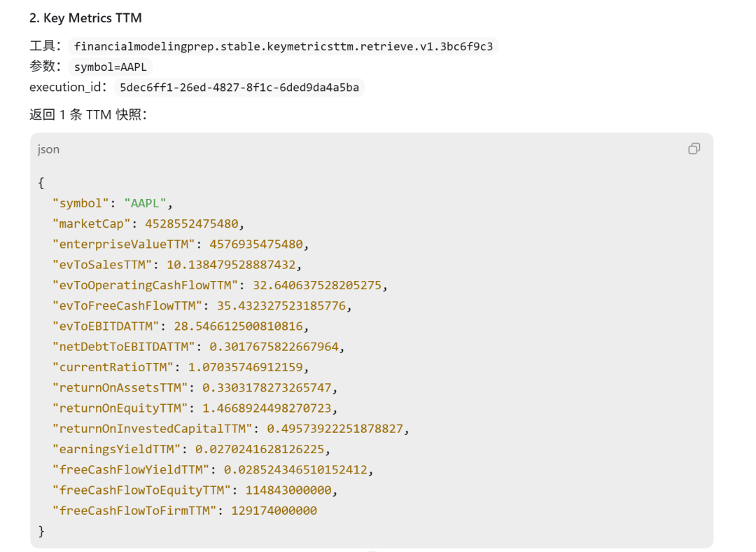Click the enterpriseValueTTM key
The height and width of the screenshot is (552, 756).
pyautogui.click(x=123, y=244)
